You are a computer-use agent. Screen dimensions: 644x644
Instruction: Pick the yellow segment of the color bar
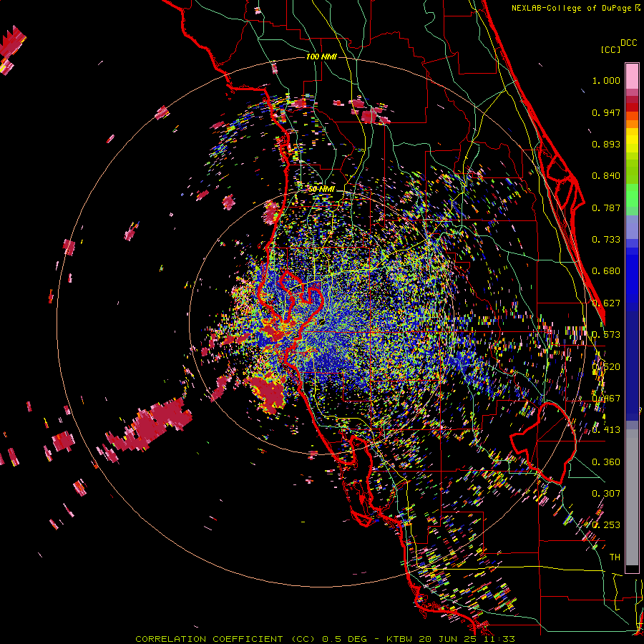click(632, 140)
